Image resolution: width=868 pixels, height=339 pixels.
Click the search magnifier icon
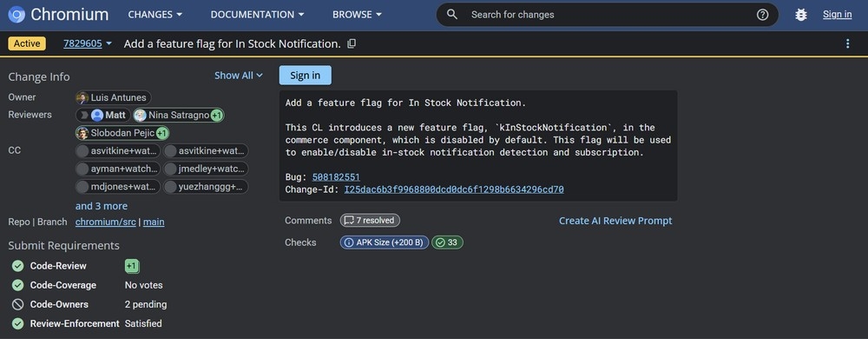coord(452,15)
